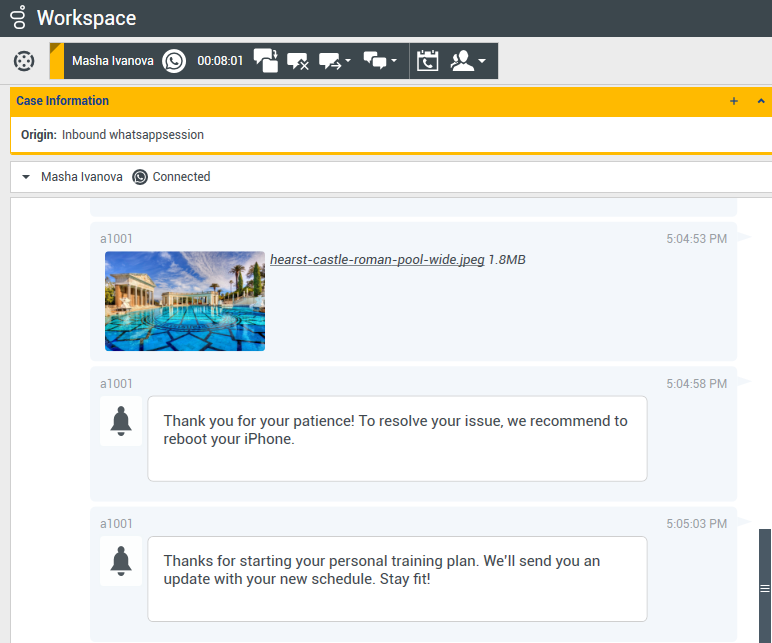
Task: Click the side panel handle at right edge
Action: (765, 588)
